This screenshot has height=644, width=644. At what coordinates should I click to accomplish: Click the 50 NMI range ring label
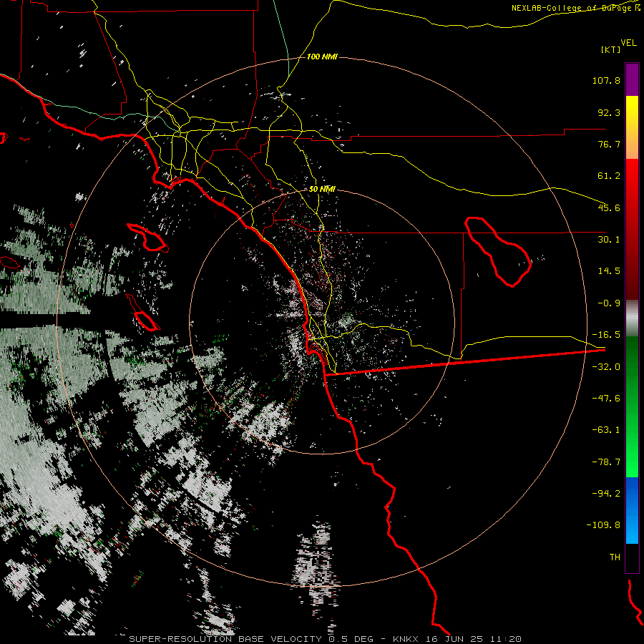pyautogui.click(x=322, y=189)
